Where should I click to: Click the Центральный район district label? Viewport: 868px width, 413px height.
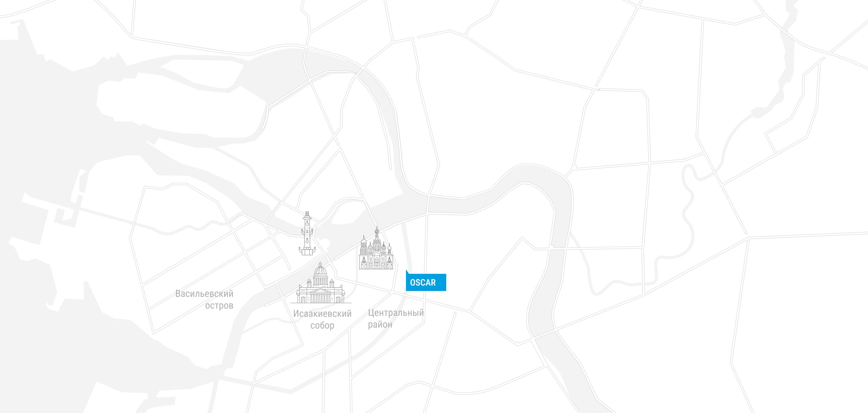point(396,318)
